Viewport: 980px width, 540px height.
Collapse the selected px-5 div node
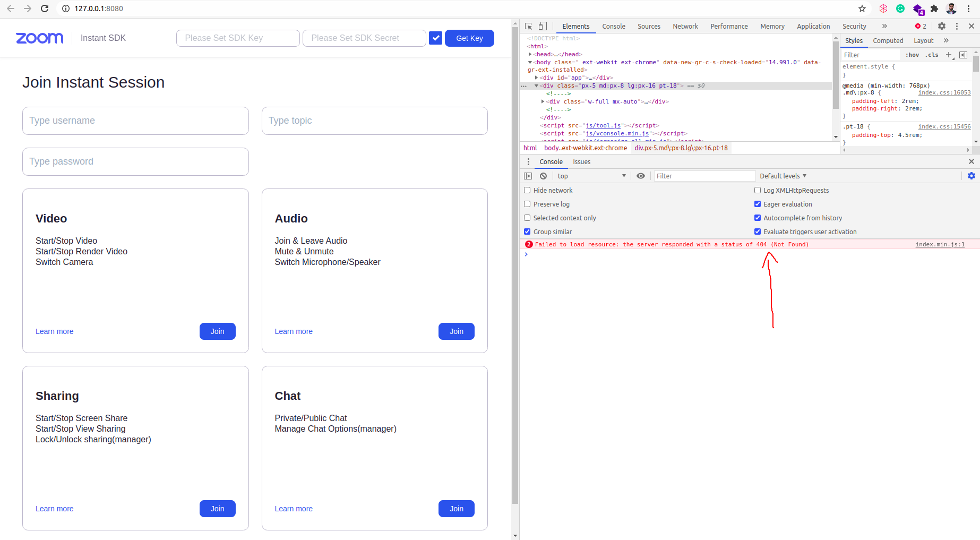(536, 85)
